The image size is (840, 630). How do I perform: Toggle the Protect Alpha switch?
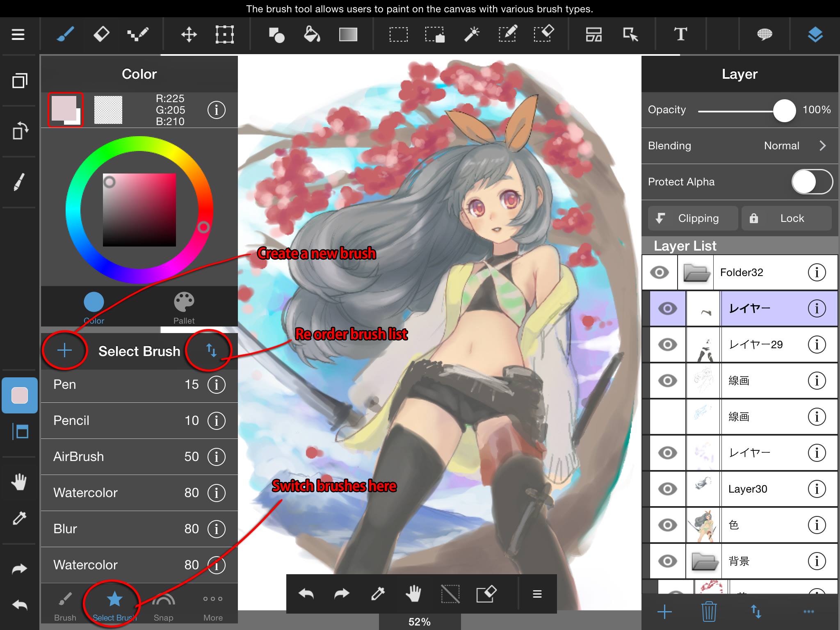coord(812,182)
